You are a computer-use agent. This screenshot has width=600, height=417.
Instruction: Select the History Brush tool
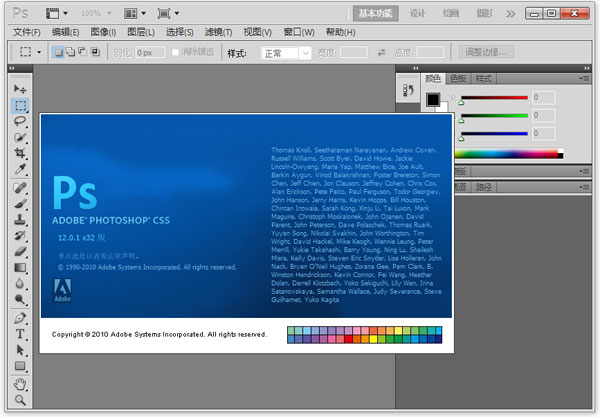click(20, 236)
